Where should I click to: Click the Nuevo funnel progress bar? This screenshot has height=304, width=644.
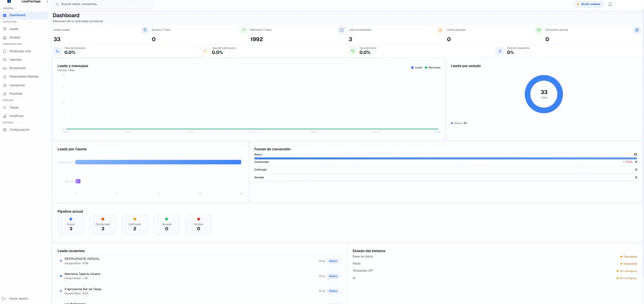[x=446, y=158]
